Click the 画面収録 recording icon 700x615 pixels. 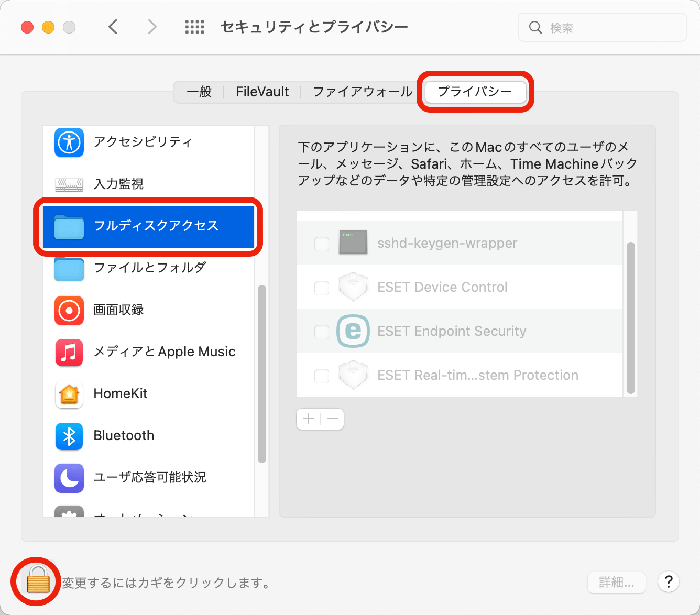pyautogui.click(x=69, y=311)
